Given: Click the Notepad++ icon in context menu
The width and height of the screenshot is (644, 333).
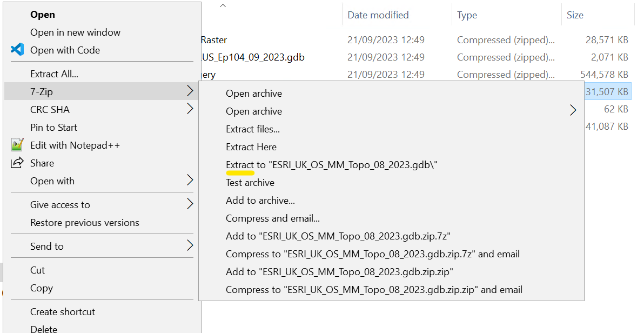Looking at the screenshot, I should 17,145.
